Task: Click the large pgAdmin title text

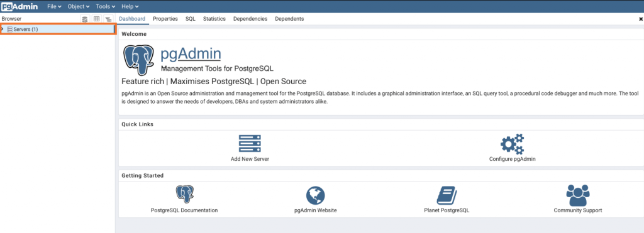Action: coord(191,54)
